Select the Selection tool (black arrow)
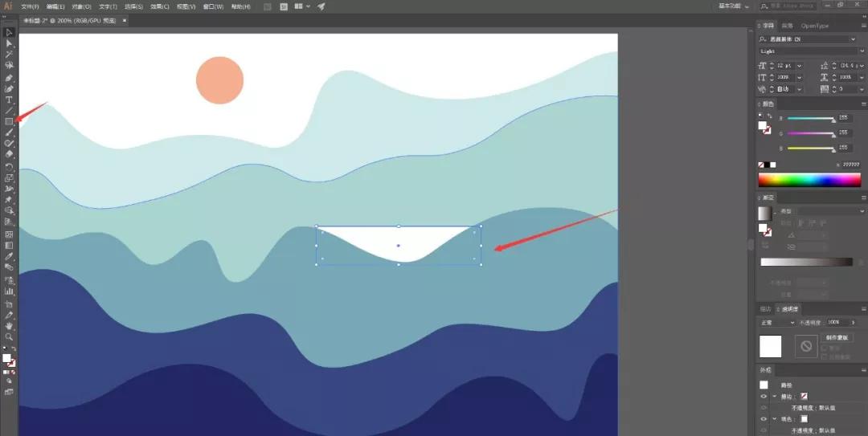 (9, 32)
